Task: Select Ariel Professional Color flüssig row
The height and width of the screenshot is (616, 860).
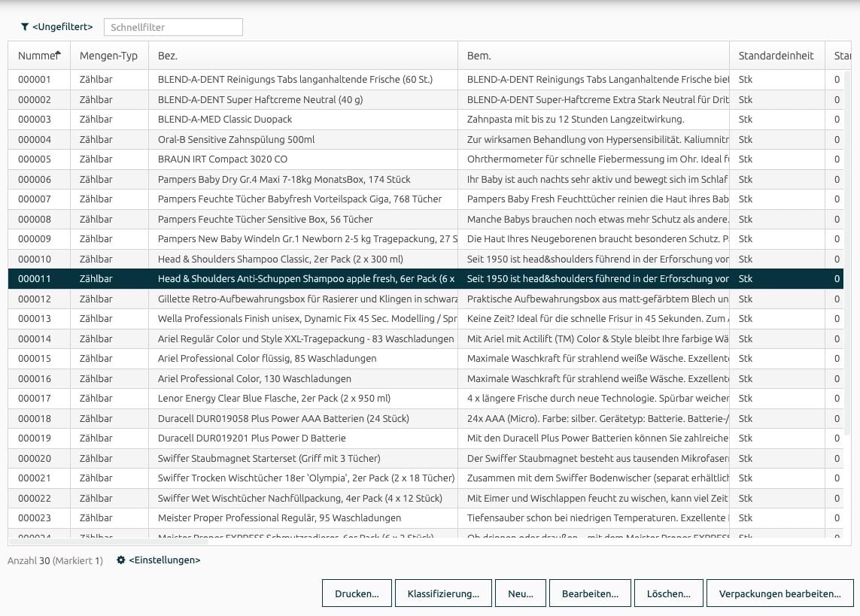Action: pos(426,359)
